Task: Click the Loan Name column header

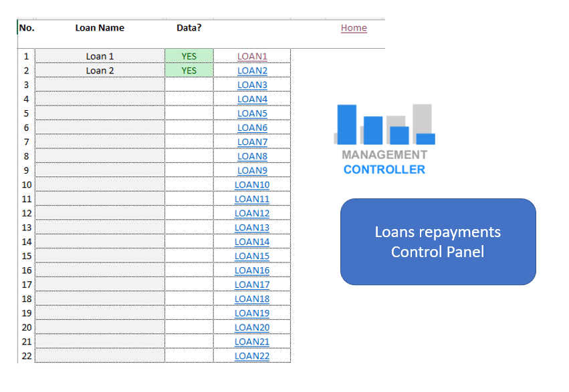Action: [100, 28]
